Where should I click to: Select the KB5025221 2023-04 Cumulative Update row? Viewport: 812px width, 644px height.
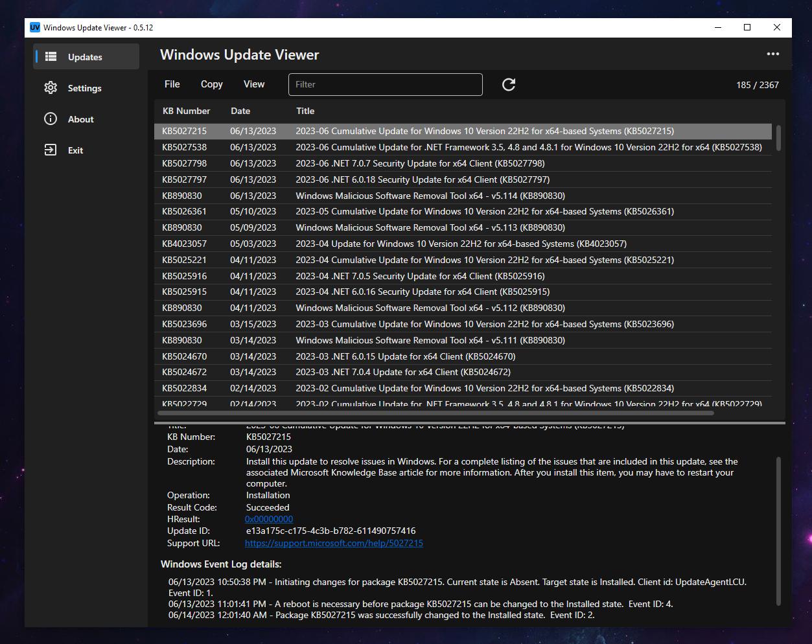pyautogui.click(x=463, y=260)
